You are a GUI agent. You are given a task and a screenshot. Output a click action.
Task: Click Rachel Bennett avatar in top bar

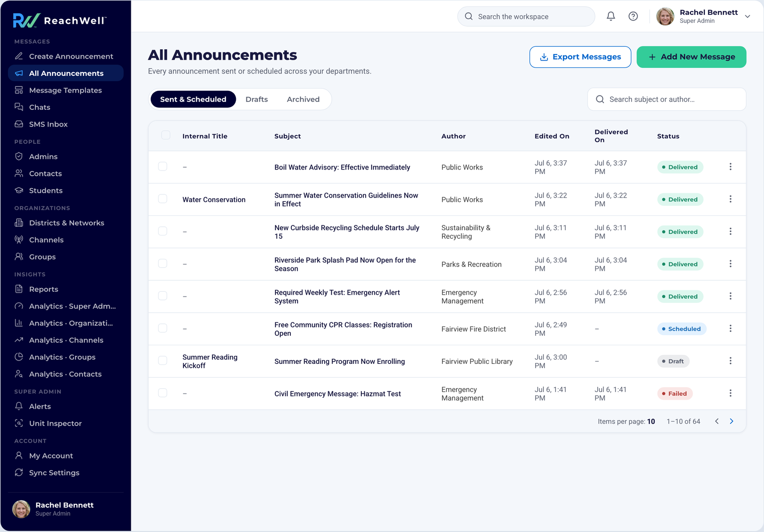pyautogui.click(x=665, y=16)
